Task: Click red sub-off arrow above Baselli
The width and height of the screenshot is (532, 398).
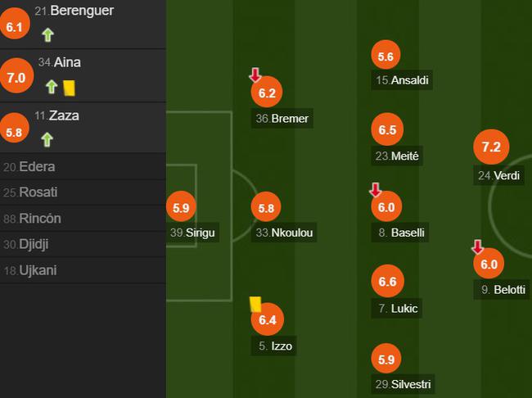Action: pos(375,190)
